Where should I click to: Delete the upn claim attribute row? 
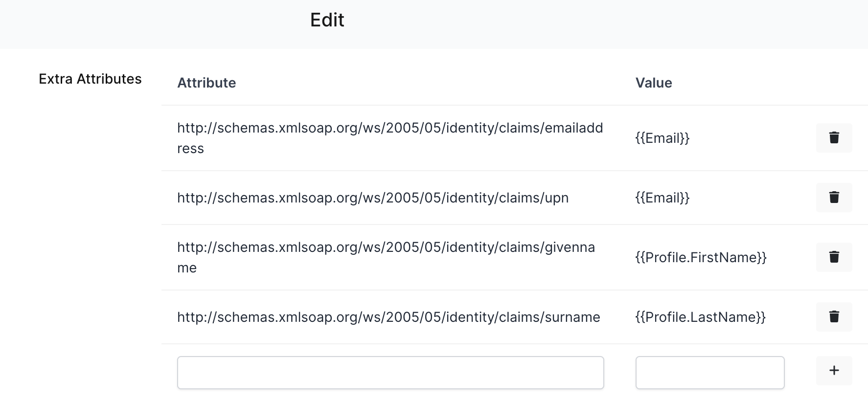834,198
